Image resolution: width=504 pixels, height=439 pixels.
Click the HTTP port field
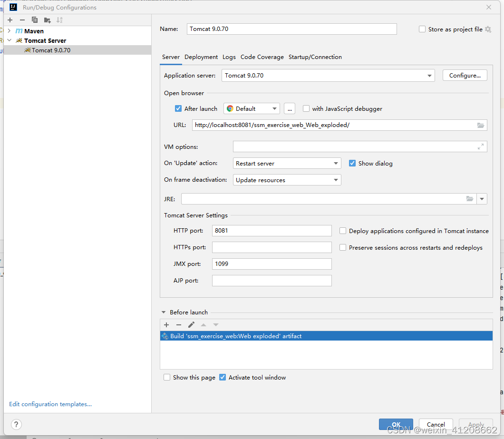[271, 231]
